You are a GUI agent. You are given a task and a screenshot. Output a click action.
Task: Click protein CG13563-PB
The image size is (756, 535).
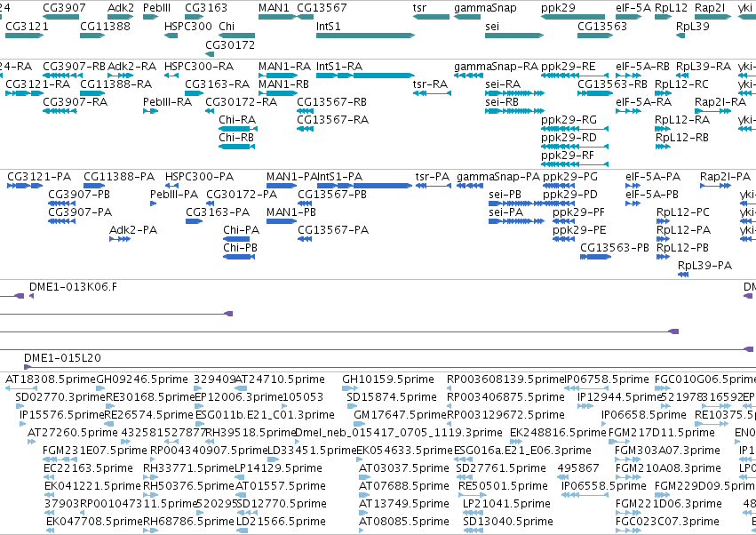(615, 248)
